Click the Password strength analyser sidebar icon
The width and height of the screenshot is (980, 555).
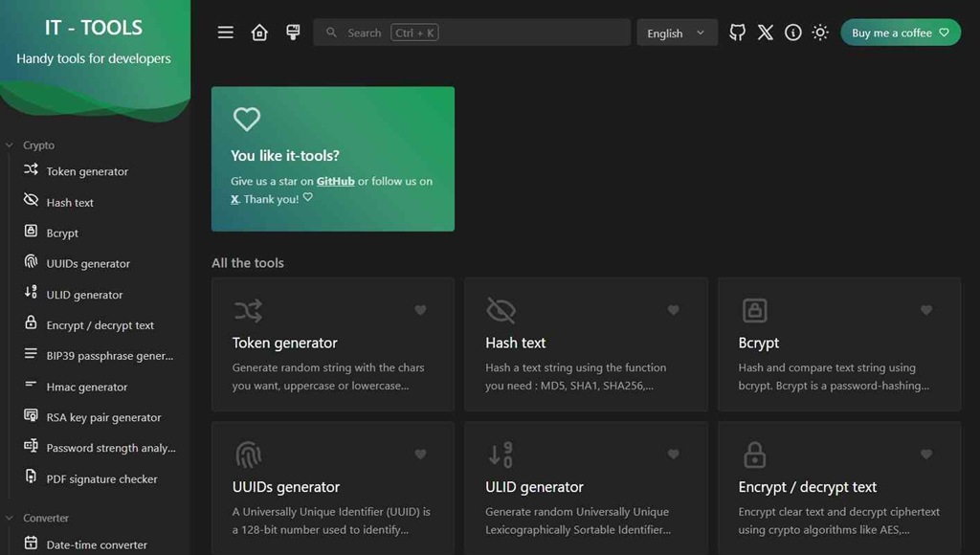tap(31, 446)
